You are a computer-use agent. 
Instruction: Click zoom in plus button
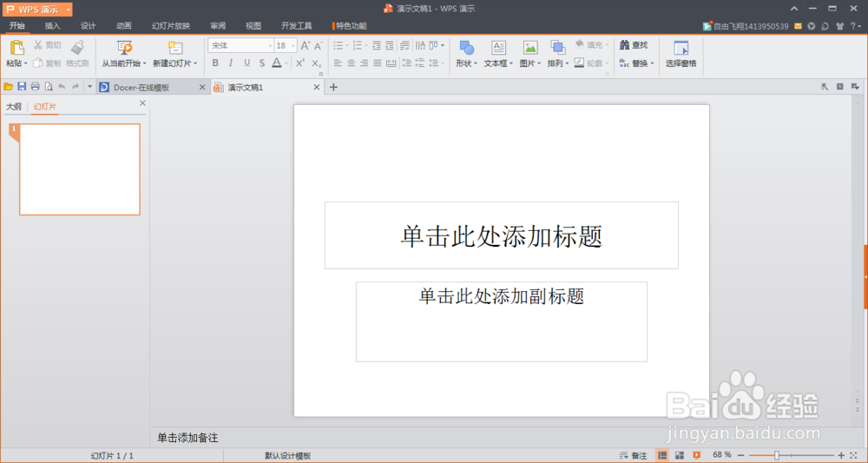pyautogui.click(x=841, y=455)
